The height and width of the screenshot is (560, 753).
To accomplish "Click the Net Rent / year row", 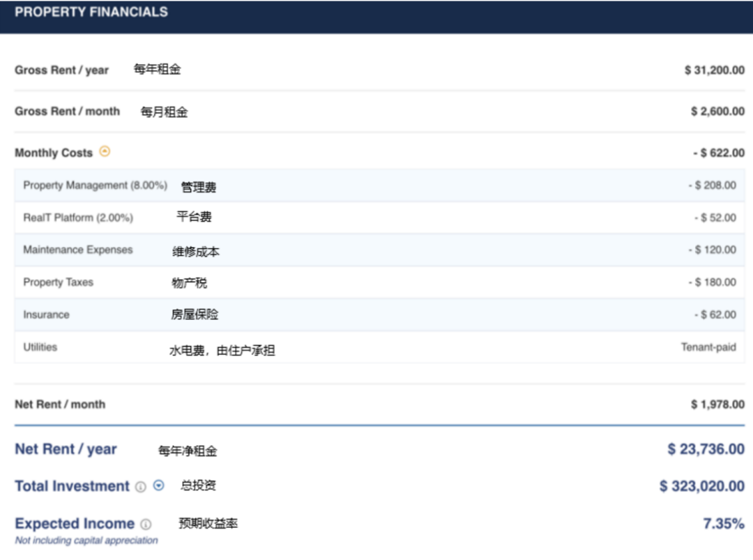I will pos(65,449).
